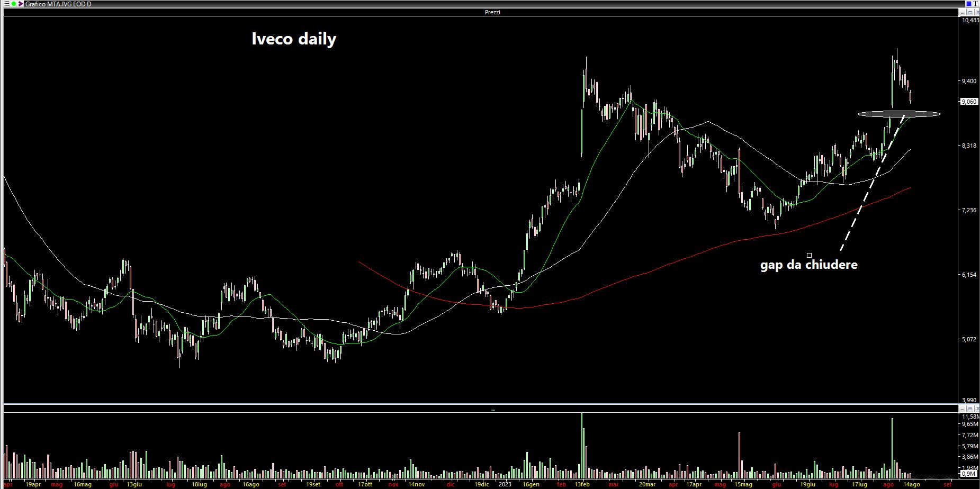Click the '17lug' date axis label
Image resolution: width=980 pixels, height=489 pixels.
click(859, 484)
